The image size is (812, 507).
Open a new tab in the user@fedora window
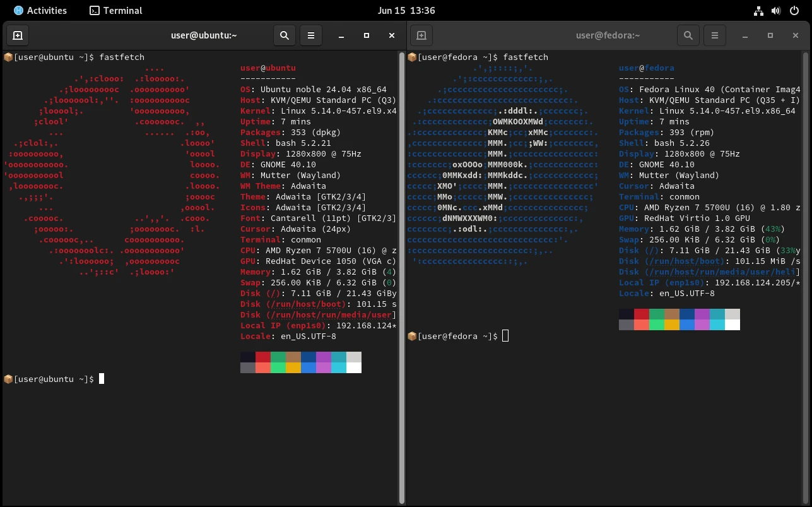coord(421,35)
